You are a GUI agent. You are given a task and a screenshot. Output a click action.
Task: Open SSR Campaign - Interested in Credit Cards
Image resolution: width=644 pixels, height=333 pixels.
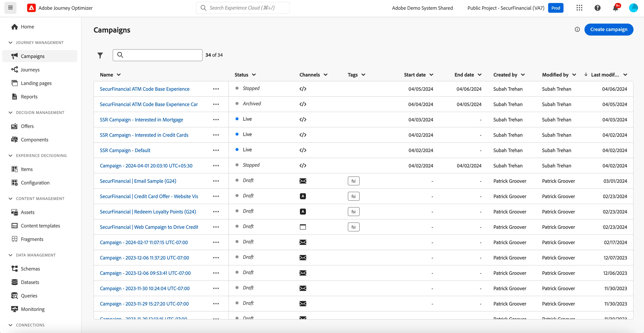pos(144,135)
